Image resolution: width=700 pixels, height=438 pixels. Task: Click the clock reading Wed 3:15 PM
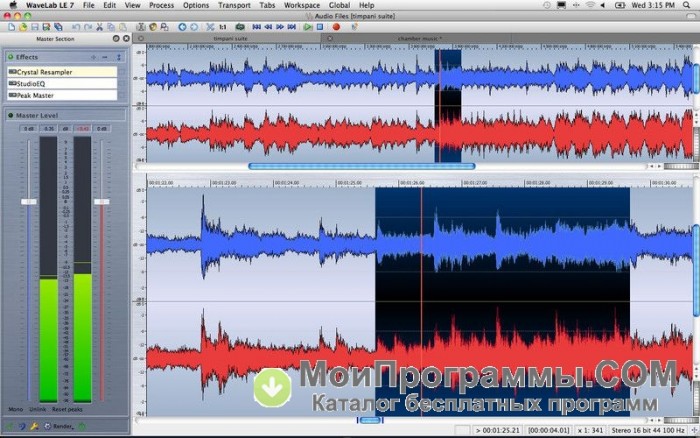653,5
